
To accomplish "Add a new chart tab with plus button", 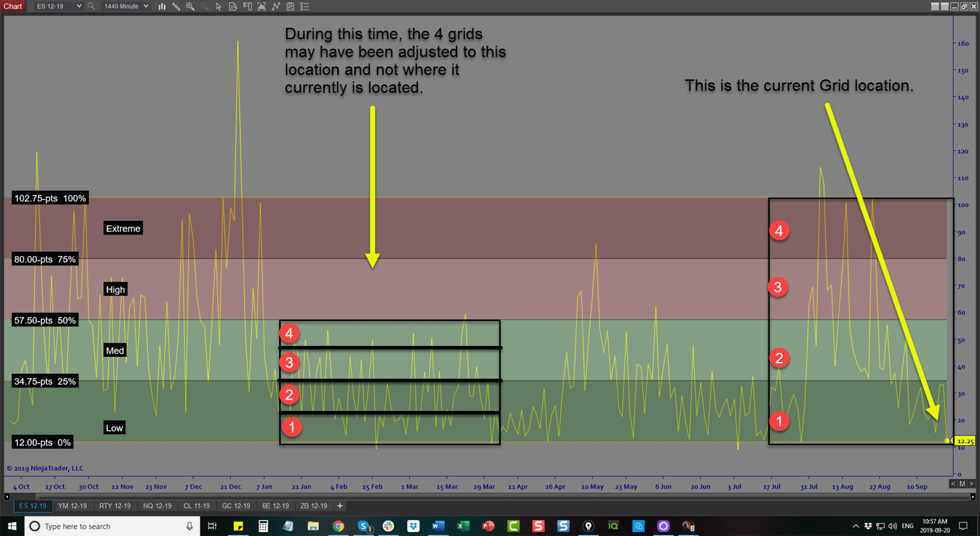I will coord(340,506).
